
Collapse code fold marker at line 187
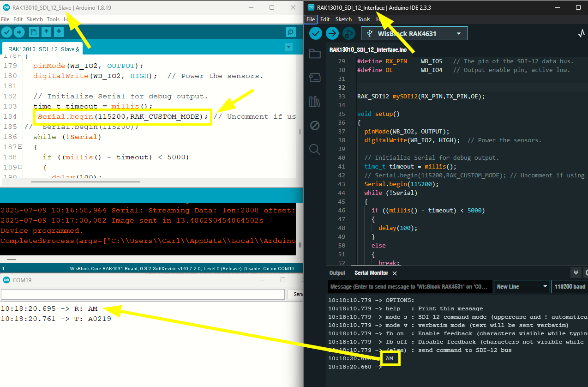tap(20, 147)
